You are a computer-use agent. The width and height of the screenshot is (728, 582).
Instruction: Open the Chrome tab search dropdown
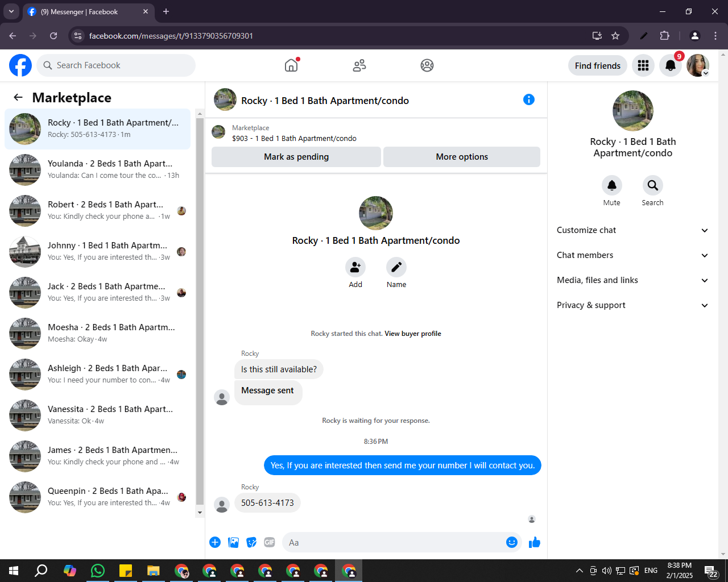pyautogui.click(x=11, y=11)
